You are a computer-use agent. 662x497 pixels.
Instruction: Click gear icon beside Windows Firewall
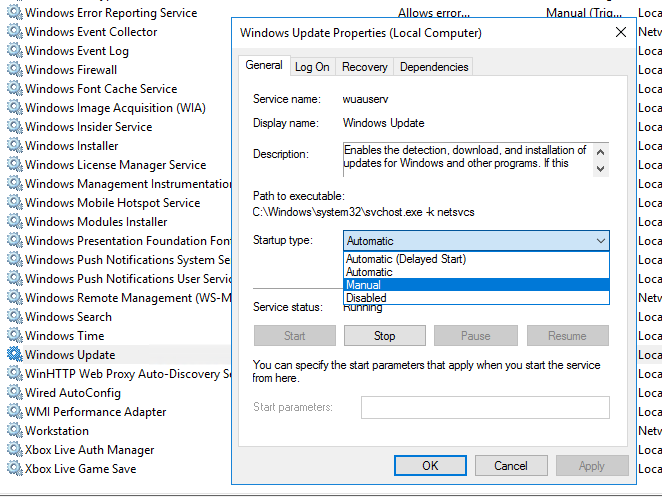point(15,70)
